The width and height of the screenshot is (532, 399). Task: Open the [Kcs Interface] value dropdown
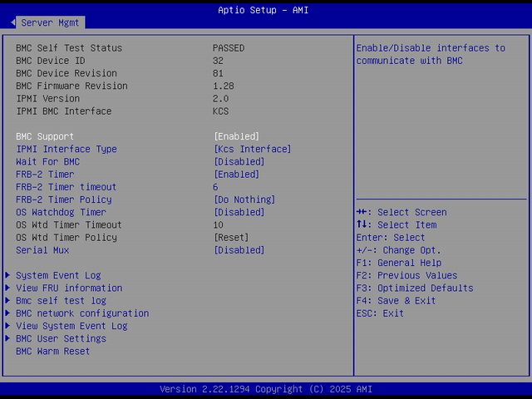tap(253, 149)
